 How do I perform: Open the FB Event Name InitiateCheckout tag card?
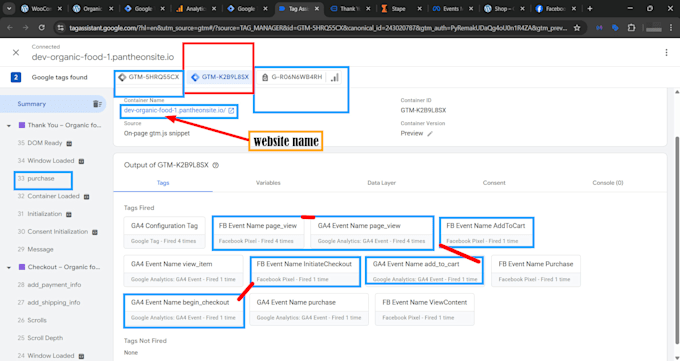tap(305, 271)
